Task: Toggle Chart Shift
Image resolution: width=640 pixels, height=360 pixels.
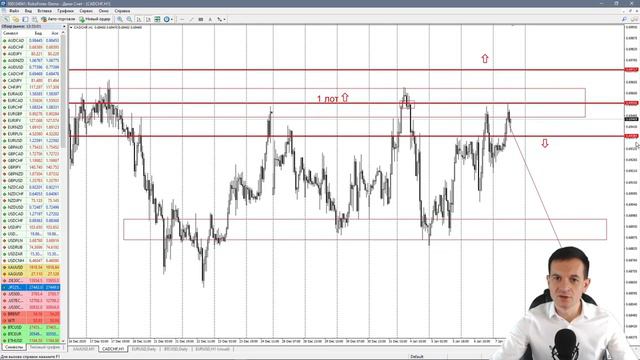Action: tap(148, 19)
